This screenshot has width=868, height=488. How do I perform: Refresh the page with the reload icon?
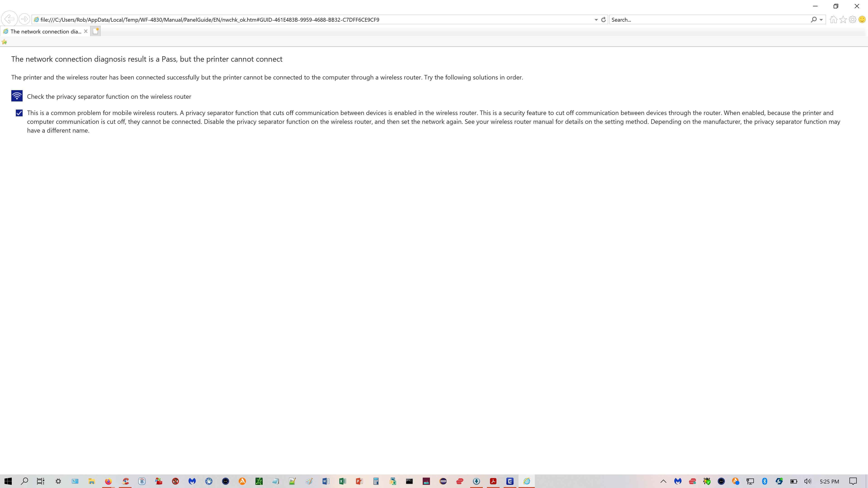click(603, 19)
